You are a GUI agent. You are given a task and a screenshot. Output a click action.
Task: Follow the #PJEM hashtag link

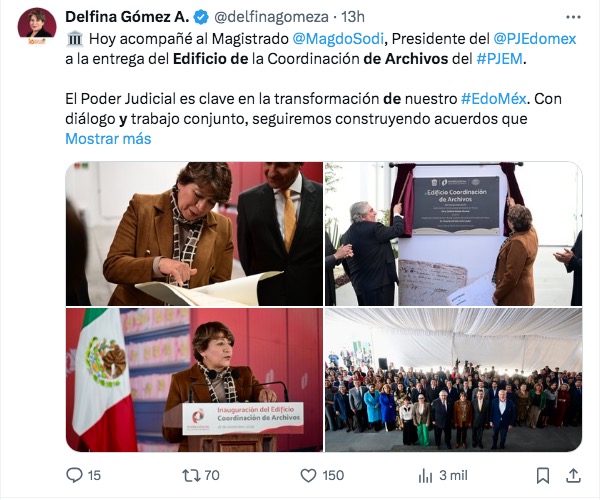(x=499, y=59)
